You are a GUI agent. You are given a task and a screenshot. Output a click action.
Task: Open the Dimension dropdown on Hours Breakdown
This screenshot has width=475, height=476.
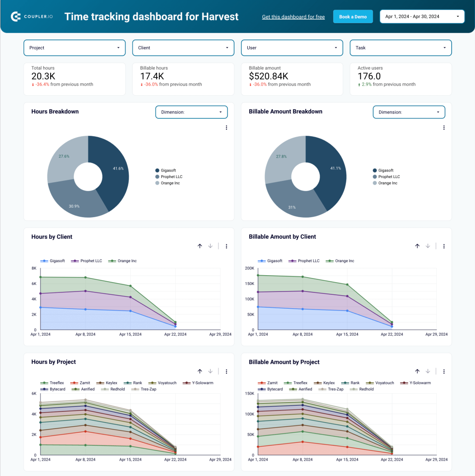click(191, 112)
